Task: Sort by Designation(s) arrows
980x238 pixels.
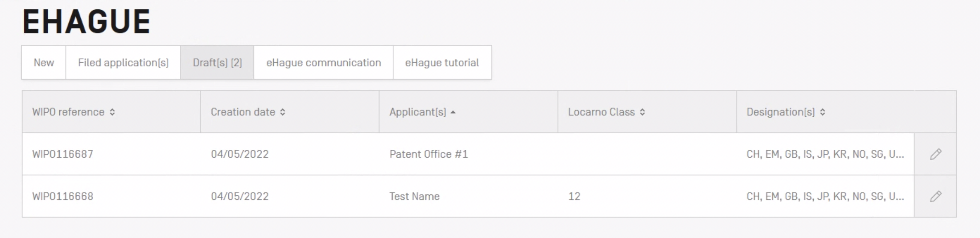Action: tap(823, 112)
